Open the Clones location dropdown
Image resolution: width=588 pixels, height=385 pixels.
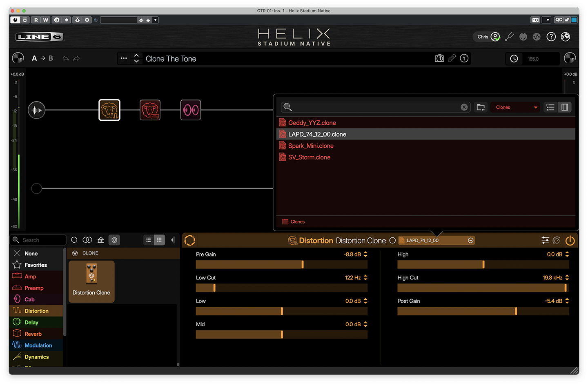click(x=516, y=107)
